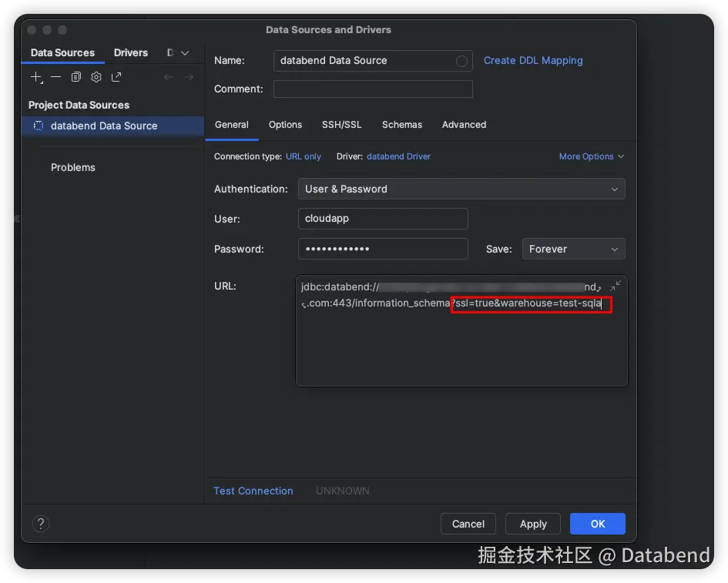Viewport: 728px width, 583px height.
Task: Click the Cancel button
Action: coord(468,524)
